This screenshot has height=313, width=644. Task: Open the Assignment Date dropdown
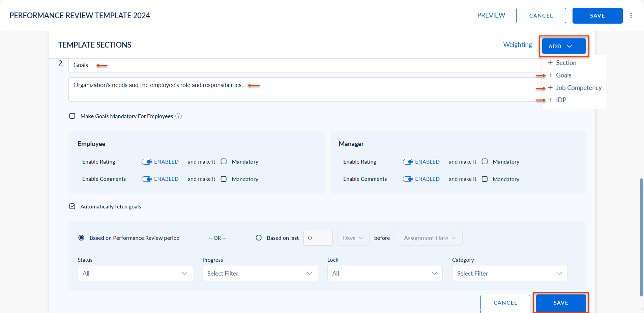pos(430,238)
